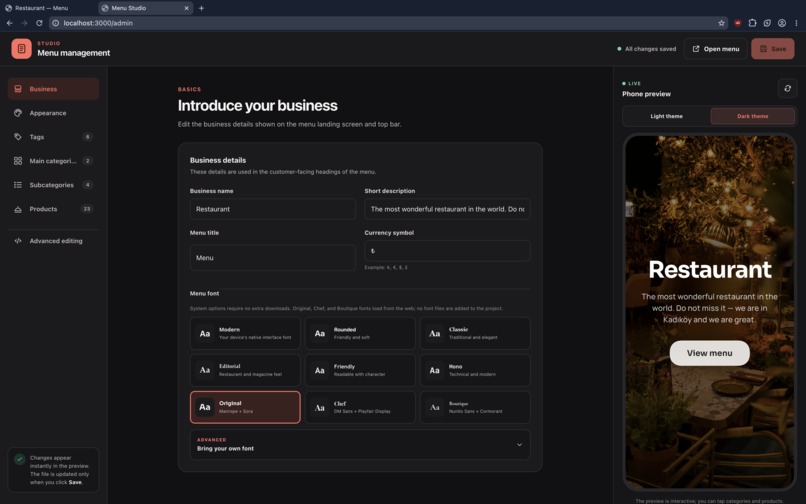Viewport: 806px width, 504px height.
Task: Switch preview to Dark theme
Action: coord(753,116)
